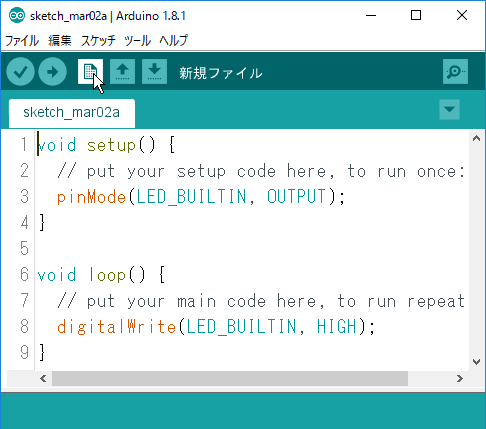The height and width of the screenshot is (429, 486).
Task: Click the horizontal scrollbar right arrow
Action: [x=460, y=378]
